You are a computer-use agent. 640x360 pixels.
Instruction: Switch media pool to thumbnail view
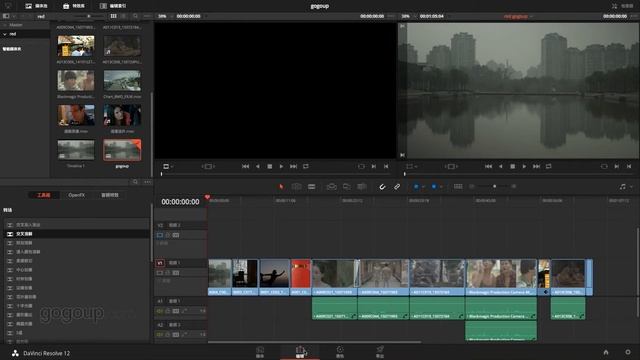(113, 16)
